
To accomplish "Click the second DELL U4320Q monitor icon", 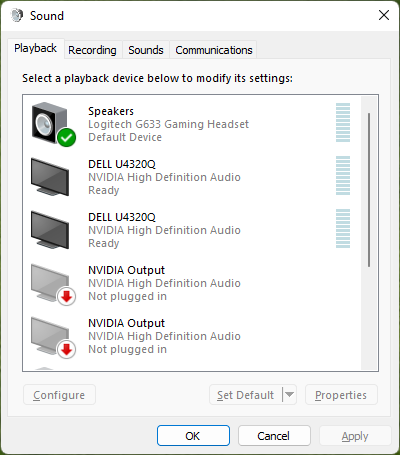I will 50,230.
